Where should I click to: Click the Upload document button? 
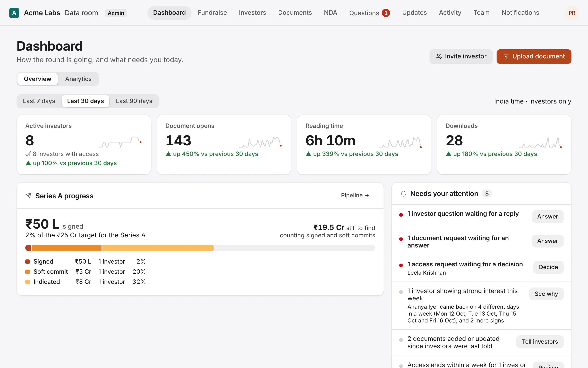534,57
